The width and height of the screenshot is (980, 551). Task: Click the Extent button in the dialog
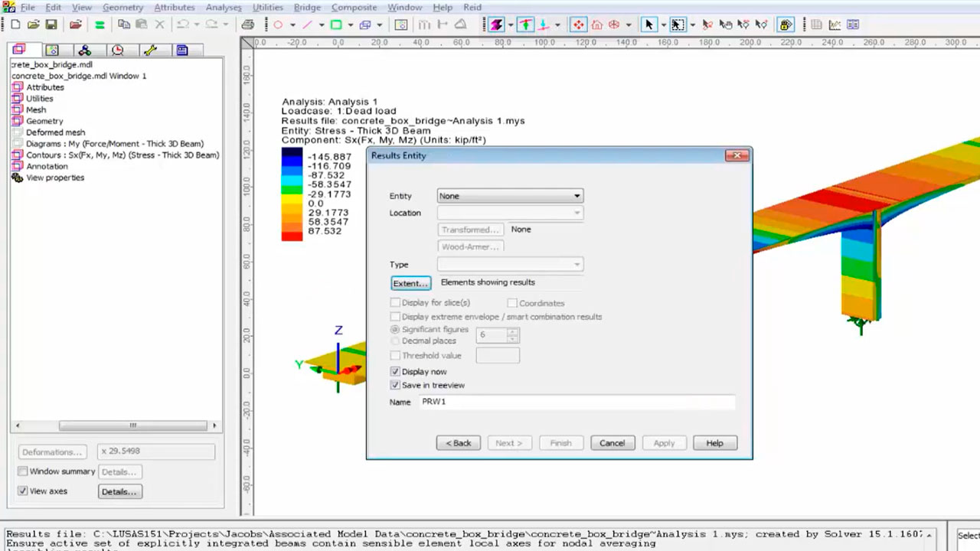click(410, 283)
